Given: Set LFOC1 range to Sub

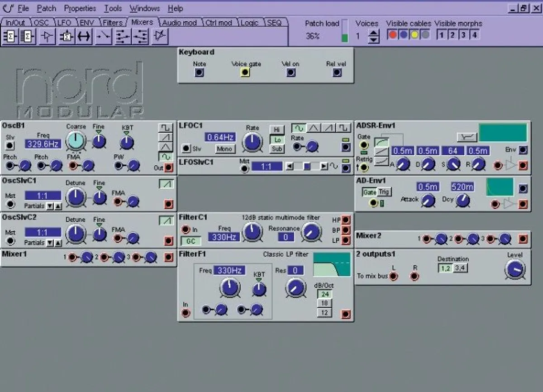Looking at the screenshot, I should point(277,149).
